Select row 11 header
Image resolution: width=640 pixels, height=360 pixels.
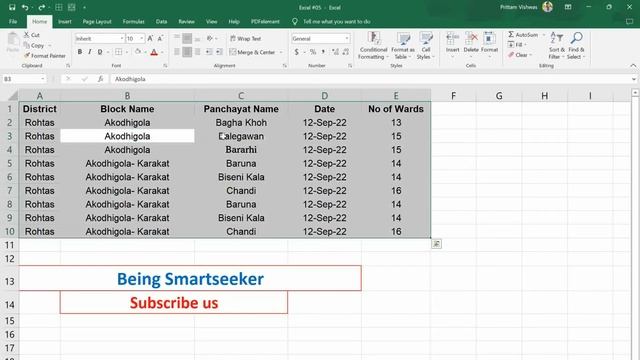tap(9, 245)
